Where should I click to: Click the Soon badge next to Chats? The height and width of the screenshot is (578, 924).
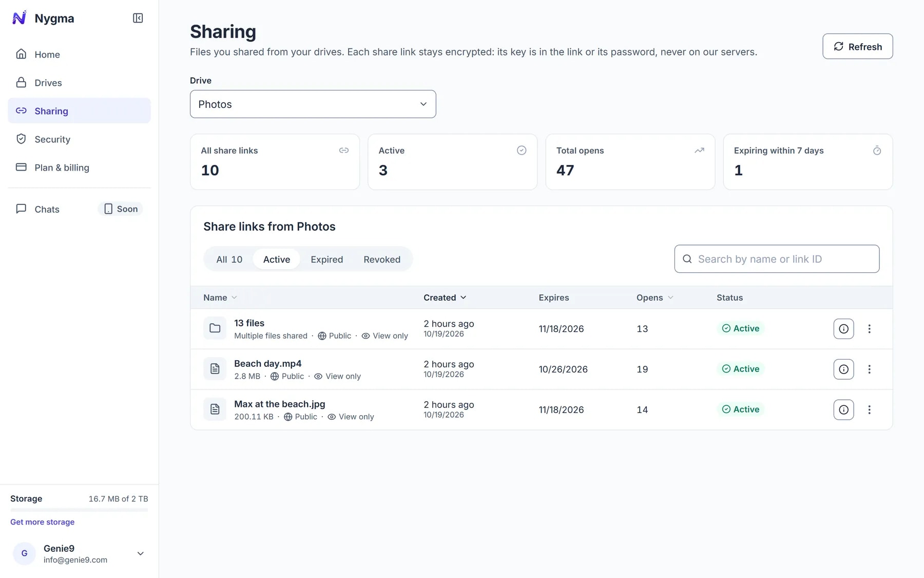click(121, 209)
